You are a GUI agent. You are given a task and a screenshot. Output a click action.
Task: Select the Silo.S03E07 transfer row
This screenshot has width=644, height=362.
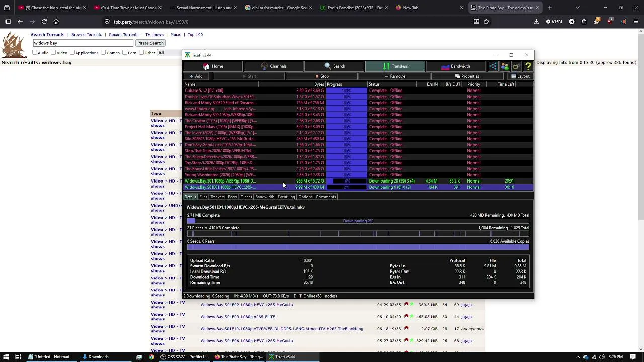pos(358,139)
